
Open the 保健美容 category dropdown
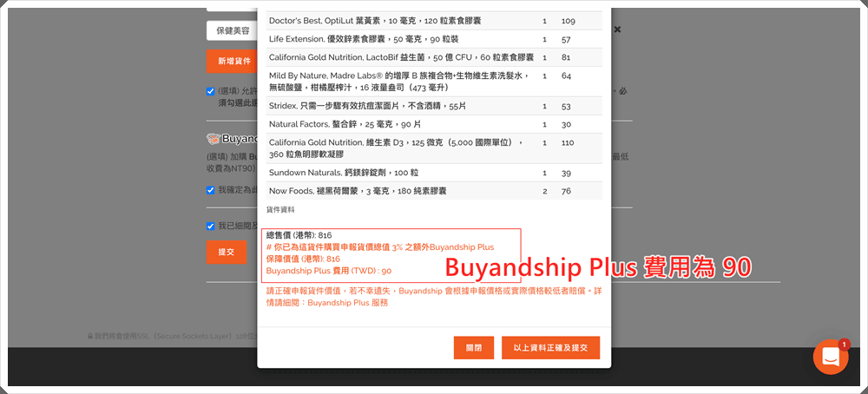coord(232,30)
